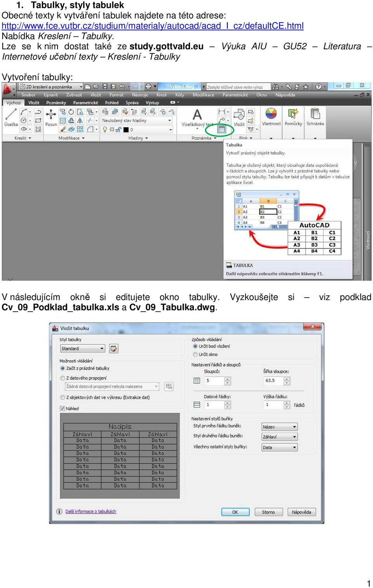Select Určit bod vložení radio button
The image size is (373, 588).
click(195, 346)
